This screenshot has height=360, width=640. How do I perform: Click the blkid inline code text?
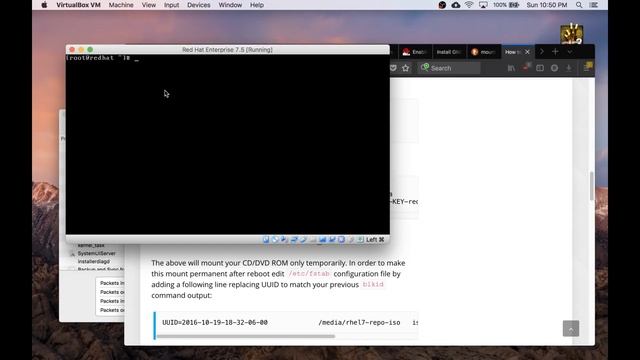coord(373,284)
